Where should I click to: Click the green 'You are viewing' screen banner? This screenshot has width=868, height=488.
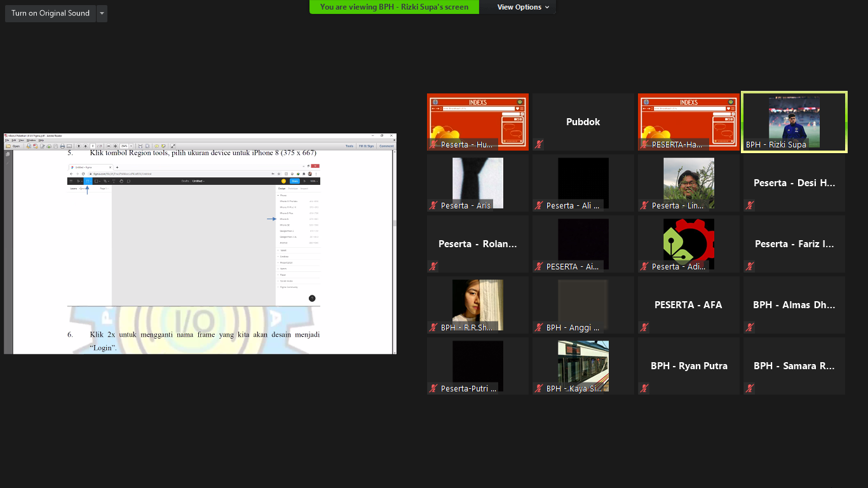coord(394,7)
